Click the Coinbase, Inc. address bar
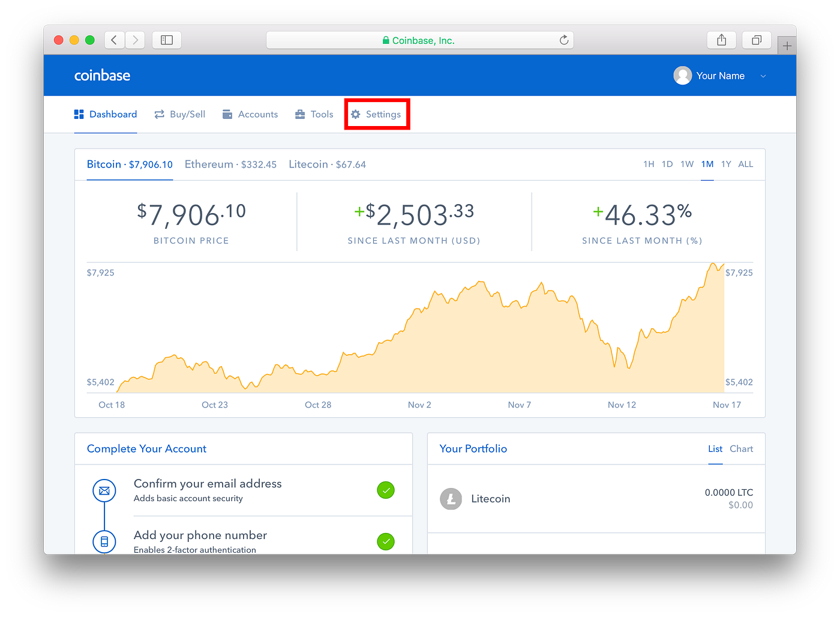Image resolution: width=840 pixels, height=617 pixels. 420,40
